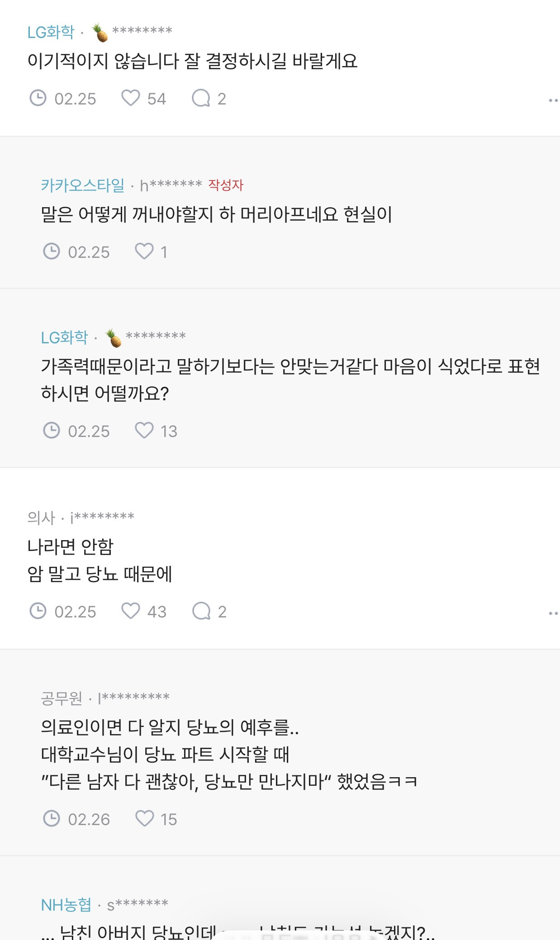Tap the pineapple badge on first comment

[100, 33]
